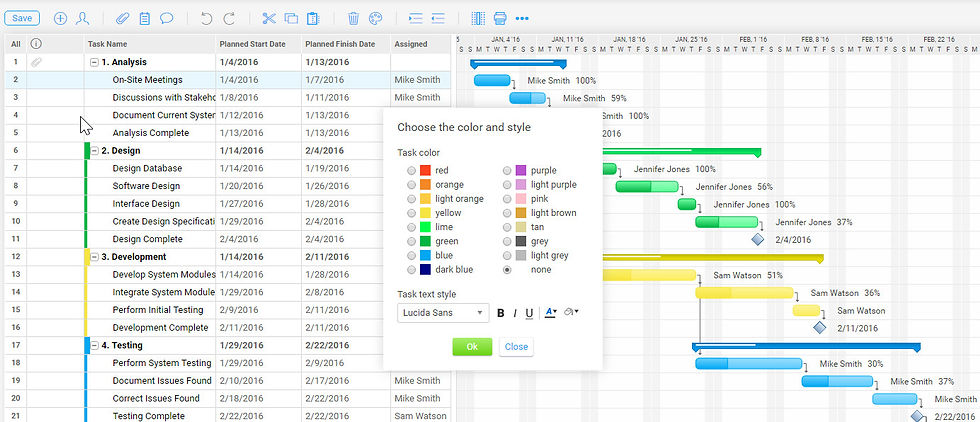The height and width of the screenshot is (422, 980).
Task: Collapse the 4. Testing group
Action: 94,346
